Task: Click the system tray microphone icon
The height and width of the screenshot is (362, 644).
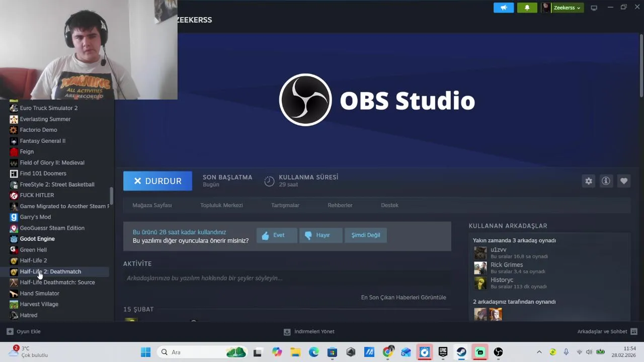Action: pos(566,352)
